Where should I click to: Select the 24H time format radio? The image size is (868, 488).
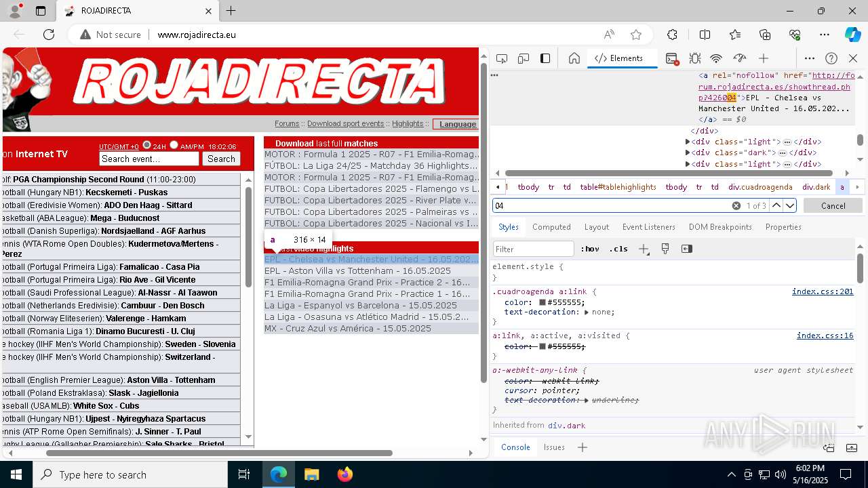(146, 145)
